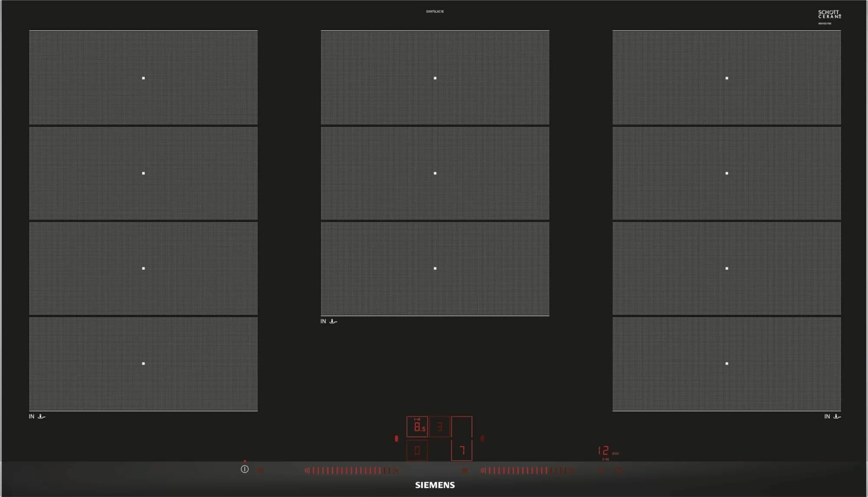The width and height of the screenshot is (868, 497).
Task: Tap the faint icon beside power switch
Action: pyautogui.click(x=260, y=470)
